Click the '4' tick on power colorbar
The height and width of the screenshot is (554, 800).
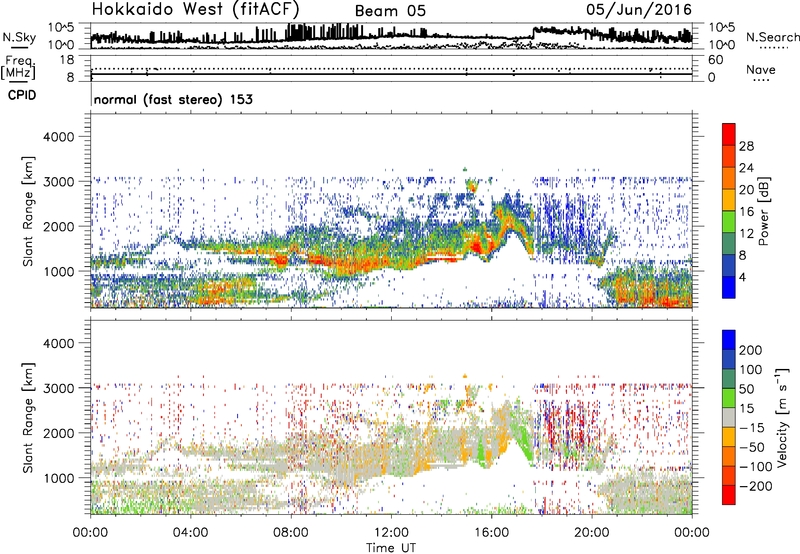[x=743, y=277]
